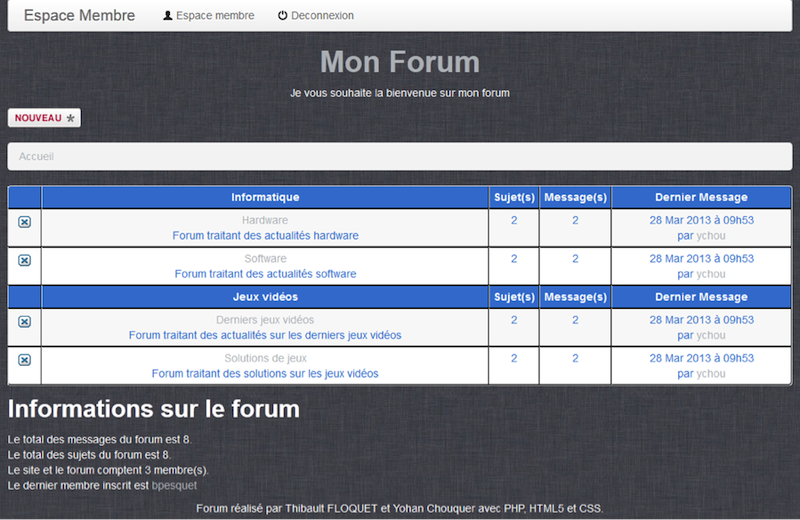The image size is (800, 520).
Task: Click the delete icon beside Software forum
Action: click(25, 260)
